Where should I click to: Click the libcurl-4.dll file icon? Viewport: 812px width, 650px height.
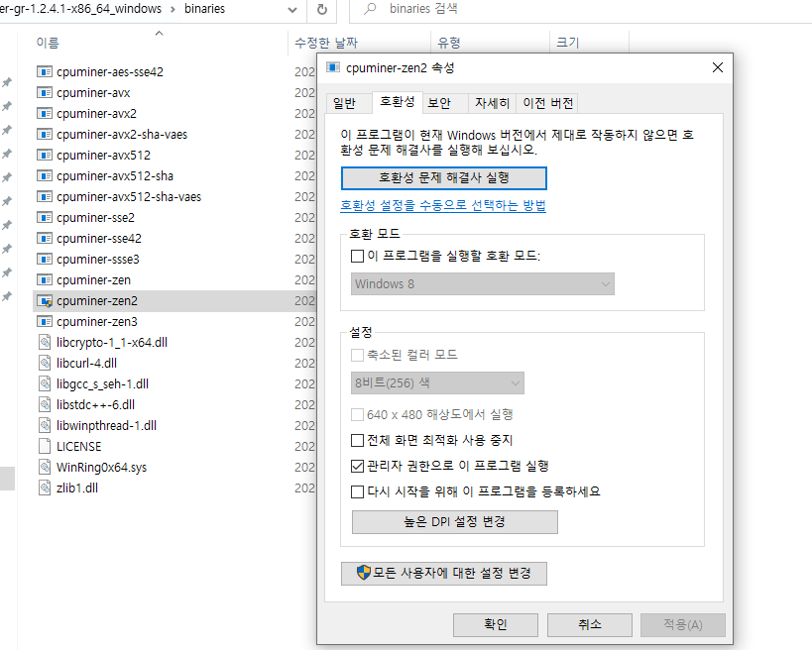click(x=45, y=363)
